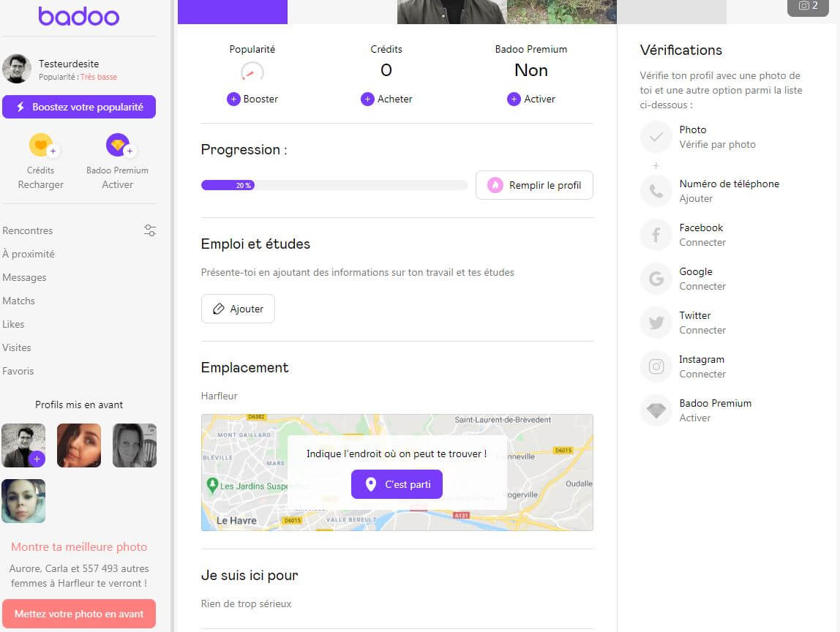The image size is (840, 632).
Task: Click the Google verification icon
Action: tap(656, 279)
